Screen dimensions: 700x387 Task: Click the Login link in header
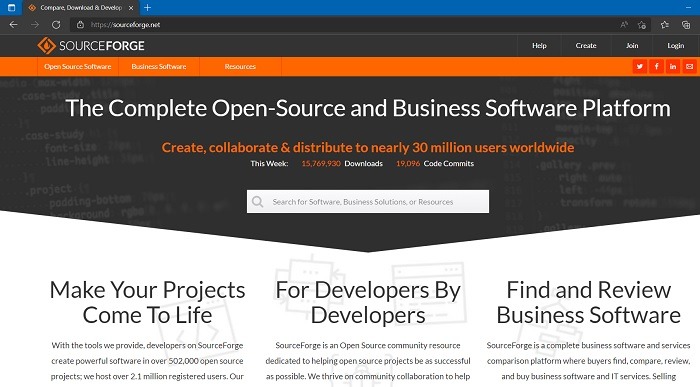[x=675, y=46]
